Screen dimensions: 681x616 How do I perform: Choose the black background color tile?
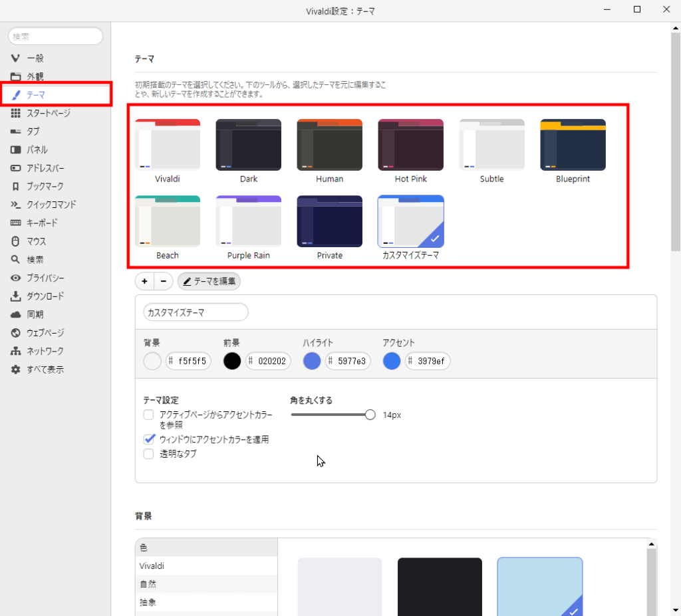coord(440,587)
